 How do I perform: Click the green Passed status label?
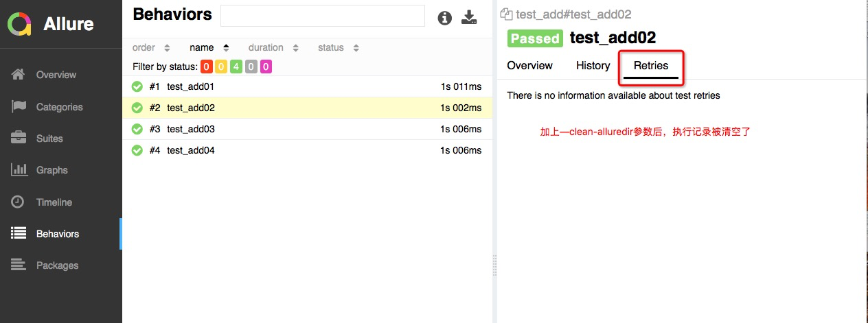click(x=535, y=38)
